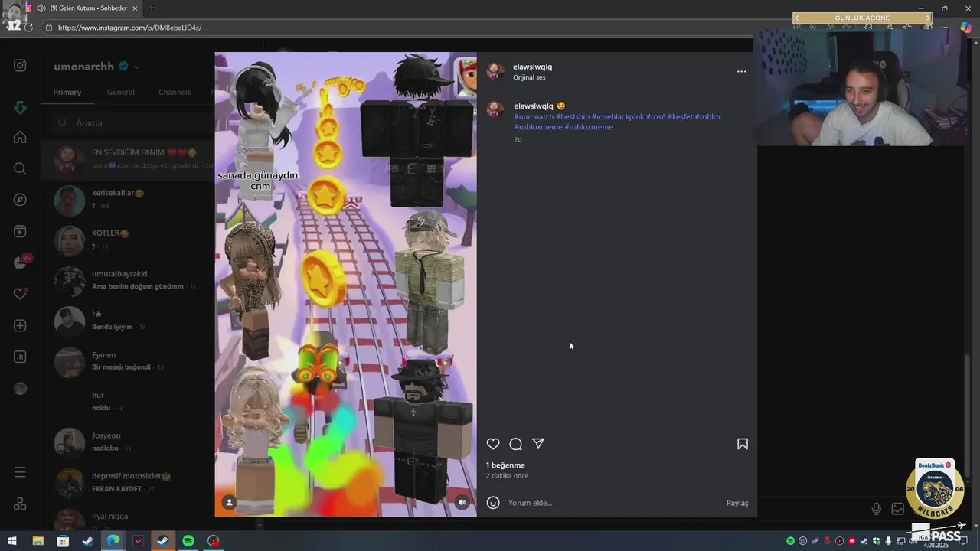Create a new post with the plus icon
The height and width of the screenshot is (551, 980).
pyautogui.click(x=20, y=325)
